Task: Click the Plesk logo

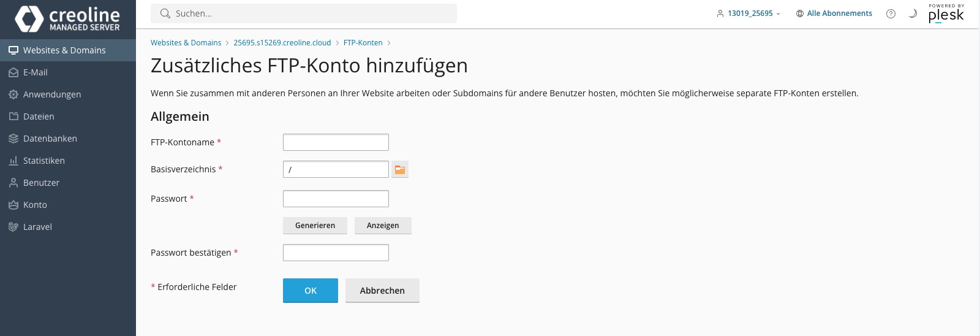Action: point(946,13)
